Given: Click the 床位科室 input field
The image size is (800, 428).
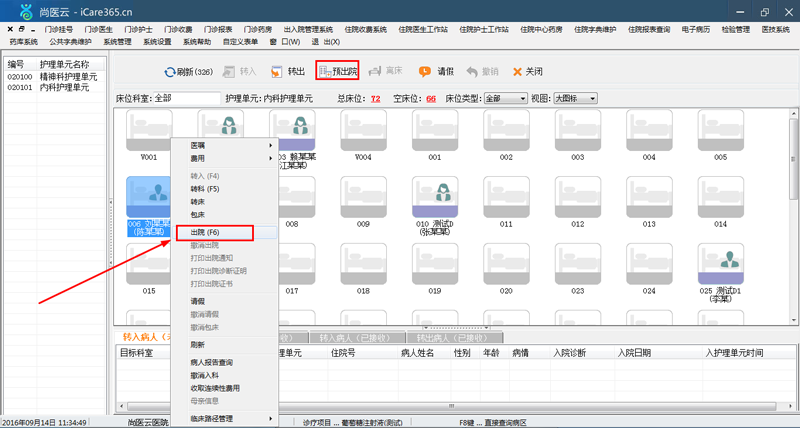Looking at the screenshot, I should click(x=187, y=98).
